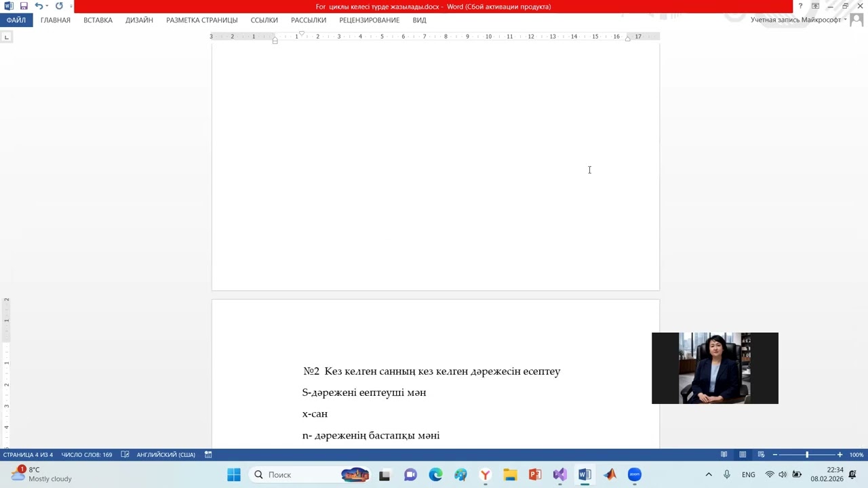Image resolution: width=868 pixels, height=488 pixels.
Task: Click СТРАНИЦА 4 ИЗ 4 in status bar
Action: (x=28, y=455)
